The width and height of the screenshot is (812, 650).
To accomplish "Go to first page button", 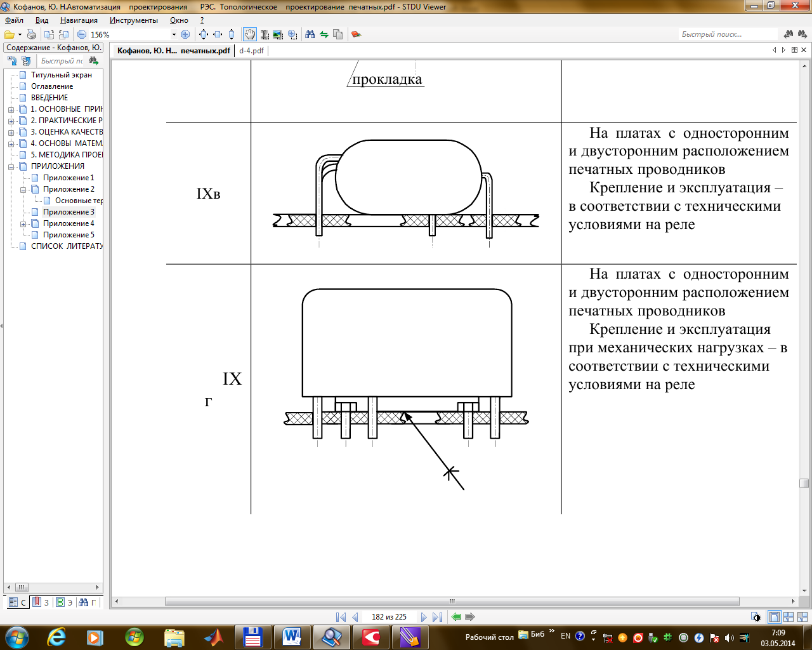I will (341, 617).
